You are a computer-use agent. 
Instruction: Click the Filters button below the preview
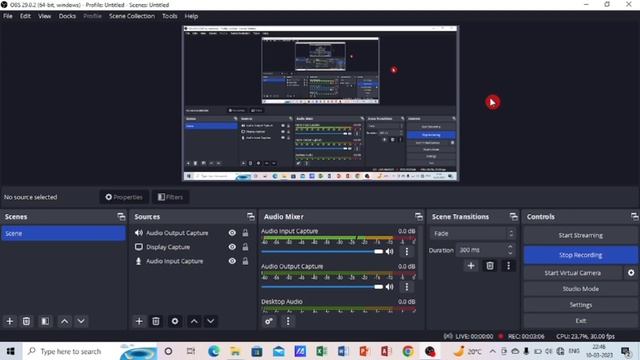170,197
